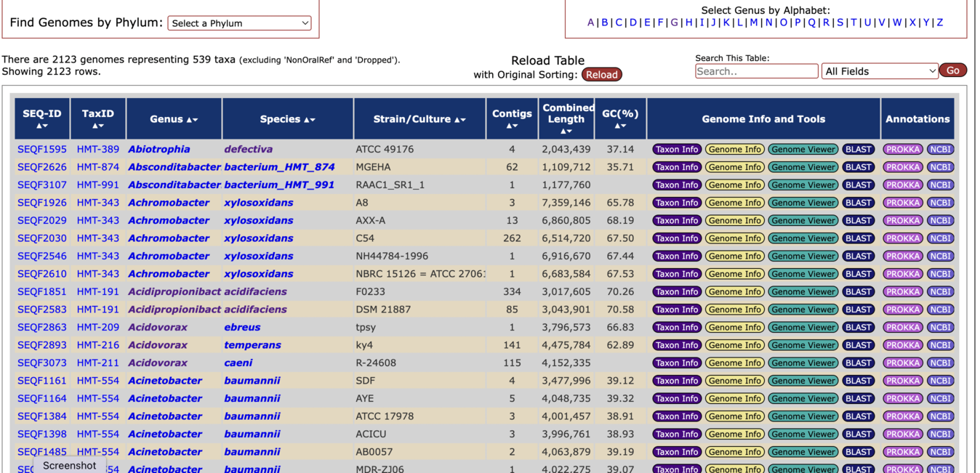Sort table by SEQ-ID column arrows
The width and height of the screenshot is (980, 473).
(42, 126)
